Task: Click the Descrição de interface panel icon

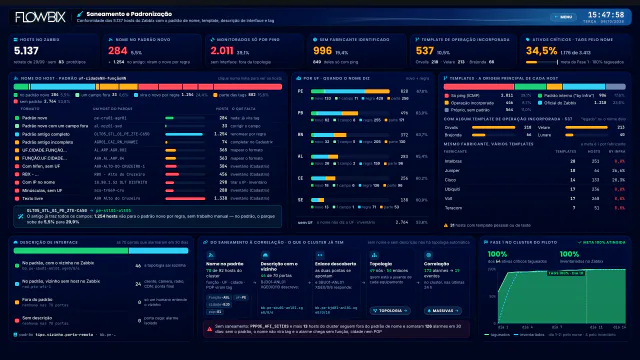Action: tap(16, 242)
